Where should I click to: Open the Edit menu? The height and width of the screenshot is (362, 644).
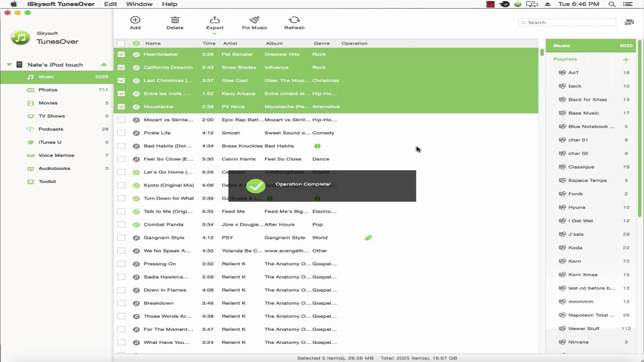pos(111,4)
